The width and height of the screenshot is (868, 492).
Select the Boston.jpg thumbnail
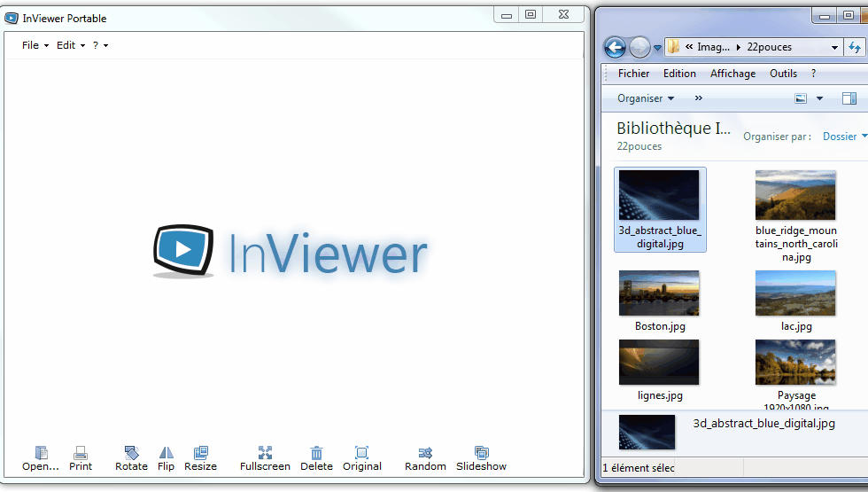[659, 293]
